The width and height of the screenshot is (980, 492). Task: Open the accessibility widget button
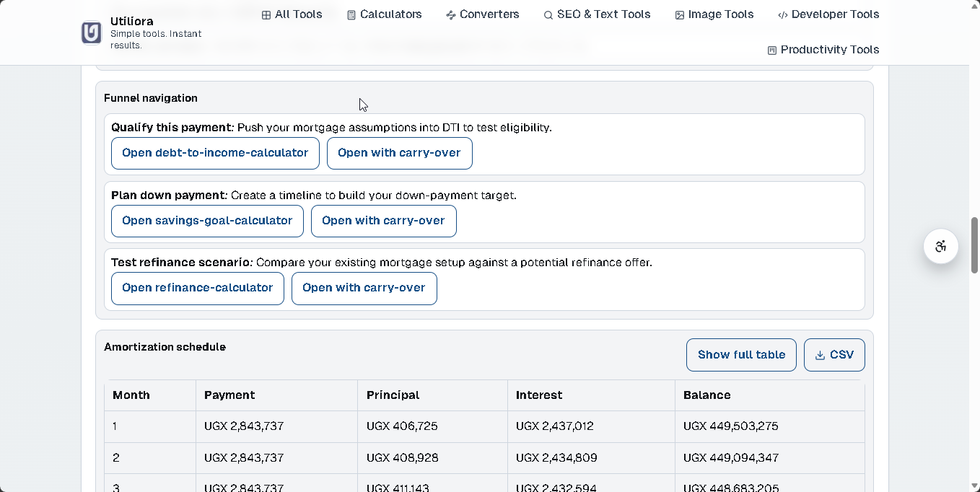coord(940,247)
